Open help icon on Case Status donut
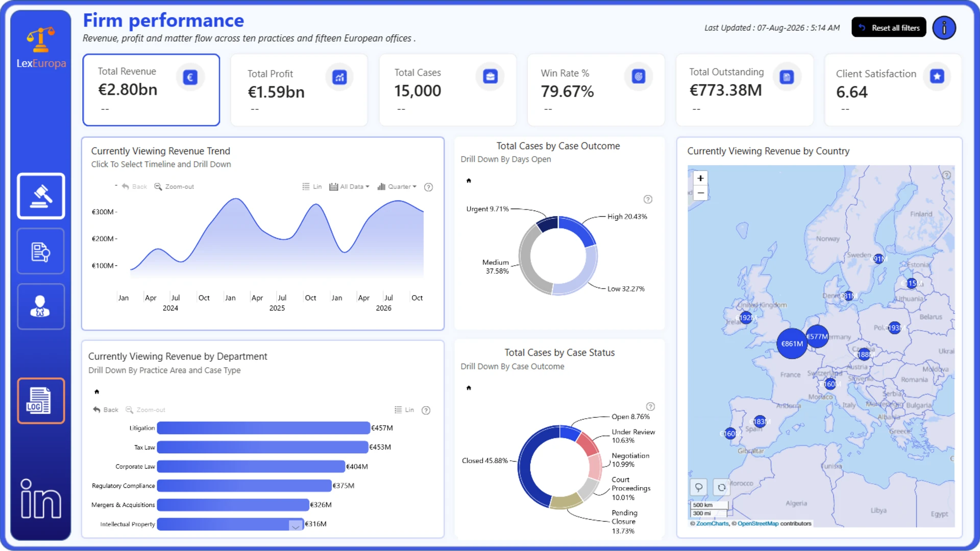Screen dimensions: 980x551 pos(650,407)
